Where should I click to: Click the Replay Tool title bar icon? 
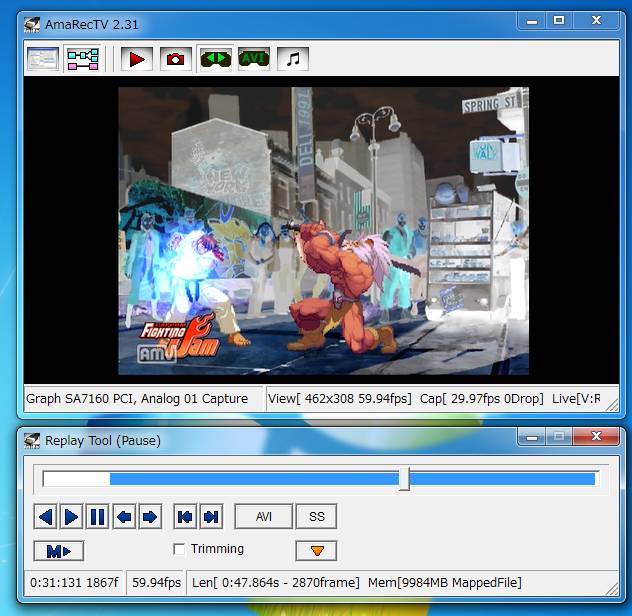[x=32, y=440]
